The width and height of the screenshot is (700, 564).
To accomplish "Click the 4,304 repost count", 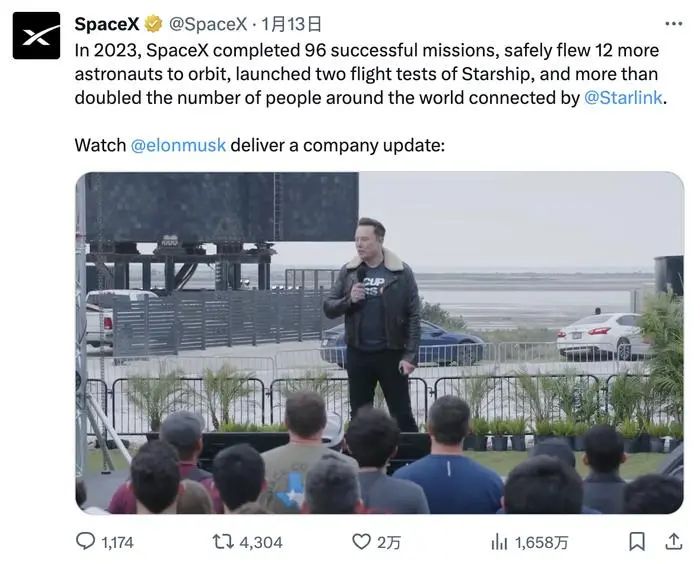I will 262,542.
